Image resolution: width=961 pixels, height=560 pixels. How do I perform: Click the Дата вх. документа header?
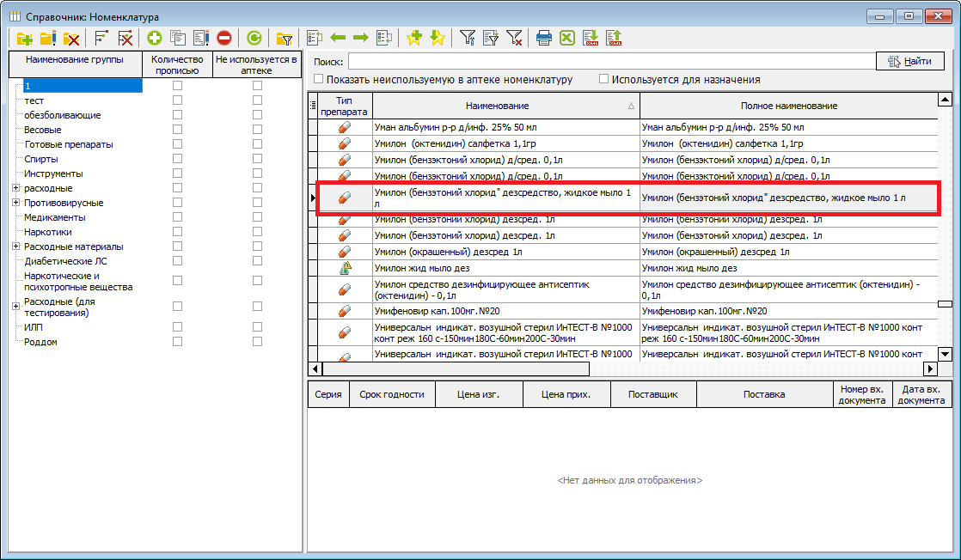click(x=921, y=394)
